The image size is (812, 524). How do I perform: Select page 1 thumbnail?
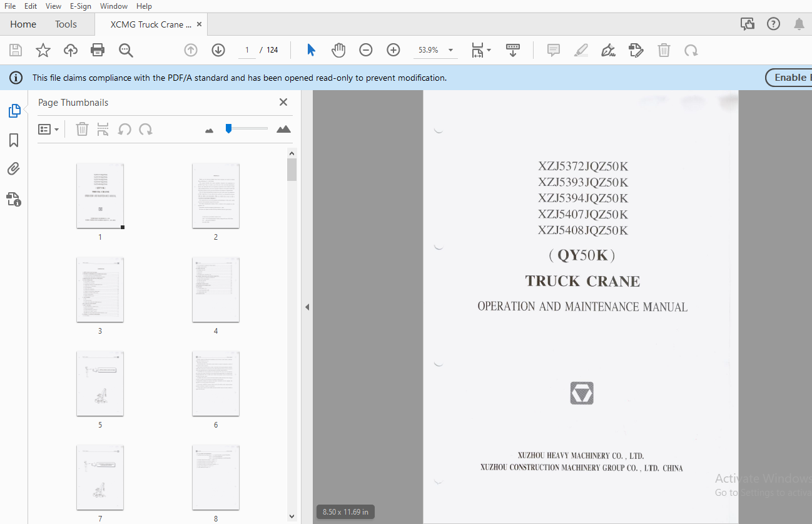(x=100, y=196)
